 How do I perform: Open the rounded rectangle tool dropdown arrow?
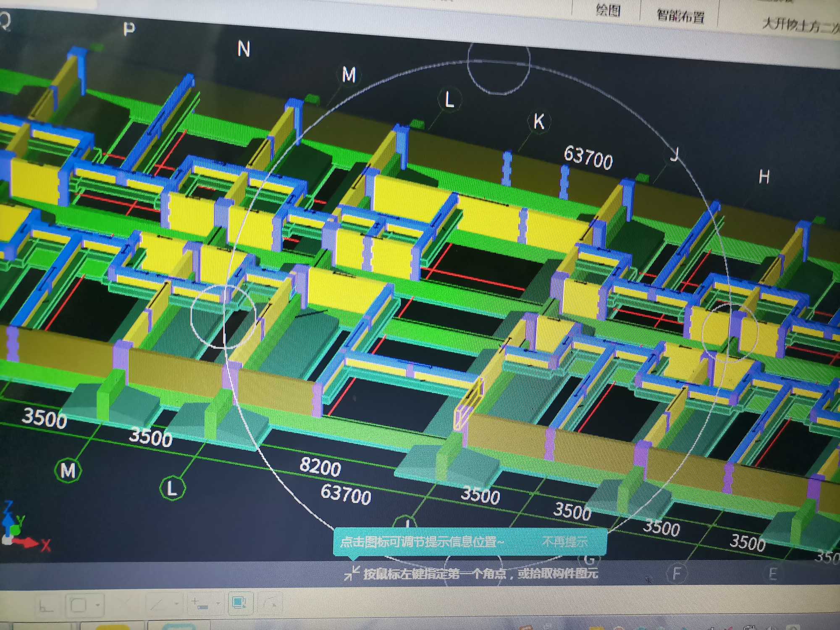pyautogui.click(x=97, y=605)
